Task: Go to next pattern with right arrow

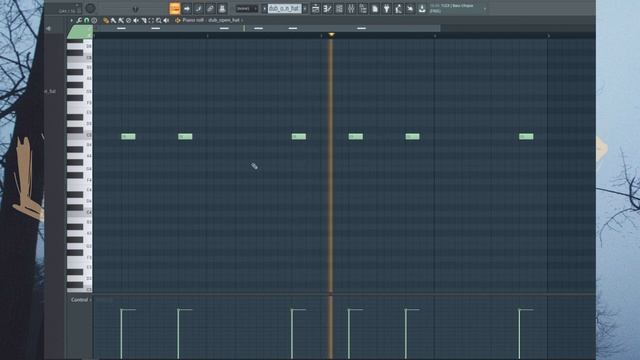Action: pyautogui.click(x=305, y=8)
